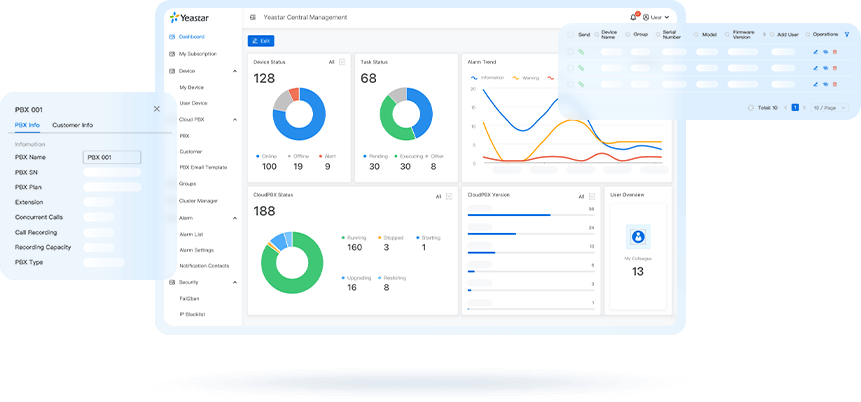861x402 pixels.
Task: Close the PBX 001 panel
Action: (156, 109)
